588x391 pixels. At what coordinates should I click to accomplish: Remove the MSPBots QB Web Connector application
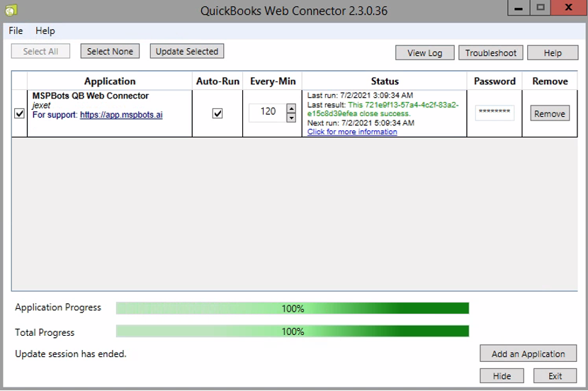click(550, 113)
